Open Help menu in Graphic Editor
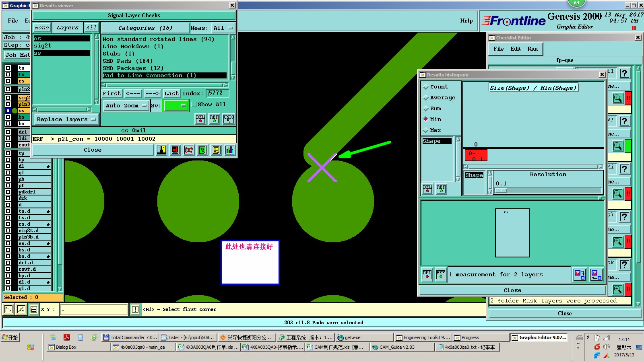Screen dimensions: 644x362 pyautogui.click(x=466, y=21)
